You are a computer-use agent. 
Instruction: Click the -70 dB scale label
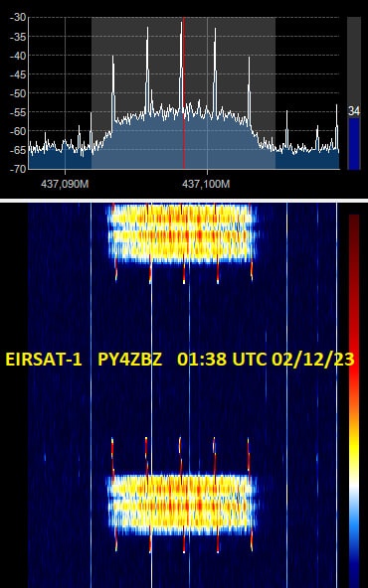[x=18, y=169]
